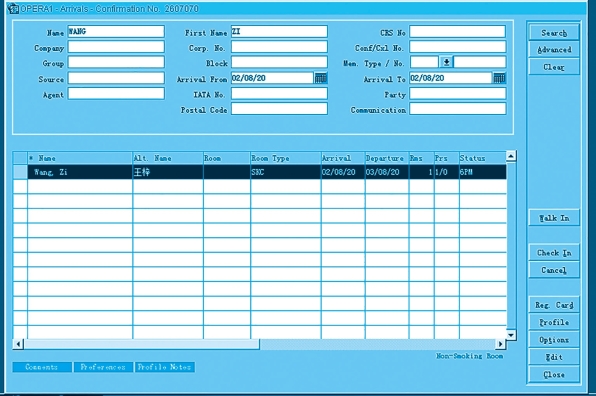Image resolution: width=596 pixels, height=396 pixels.
Task: Open the Walk In dialog
Action: click(x=554, y=218)
